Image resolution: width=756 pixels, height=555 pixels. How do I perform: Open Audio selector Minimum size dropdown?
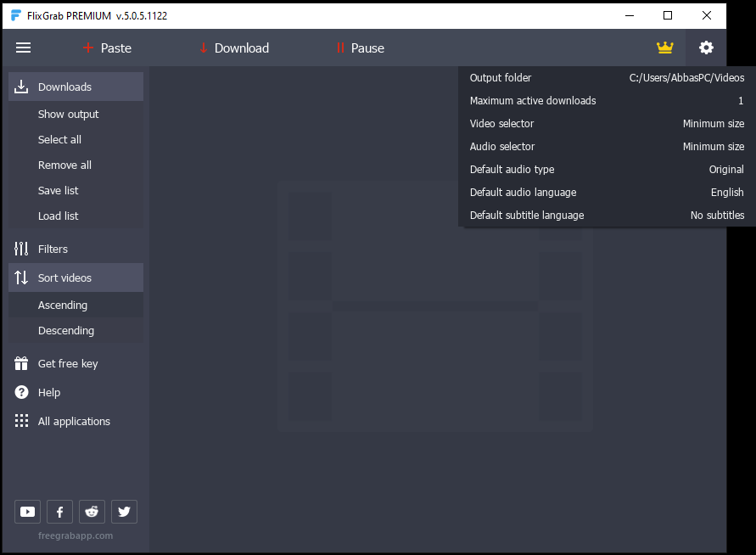tap(713, 147)
